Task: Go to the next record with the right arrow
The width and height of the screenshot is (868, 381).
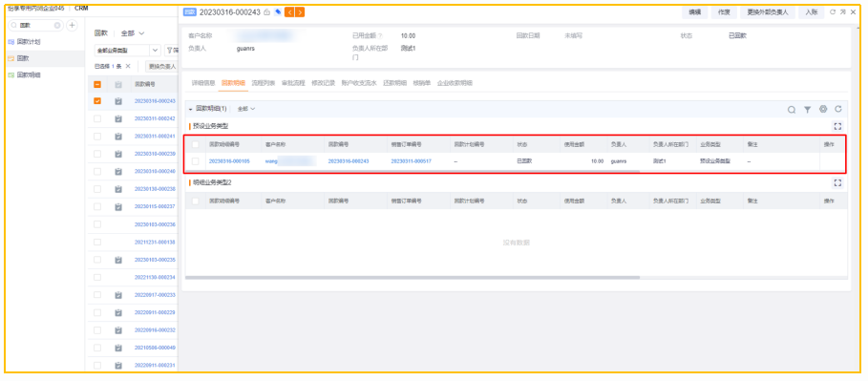Action: pos(300,12)
